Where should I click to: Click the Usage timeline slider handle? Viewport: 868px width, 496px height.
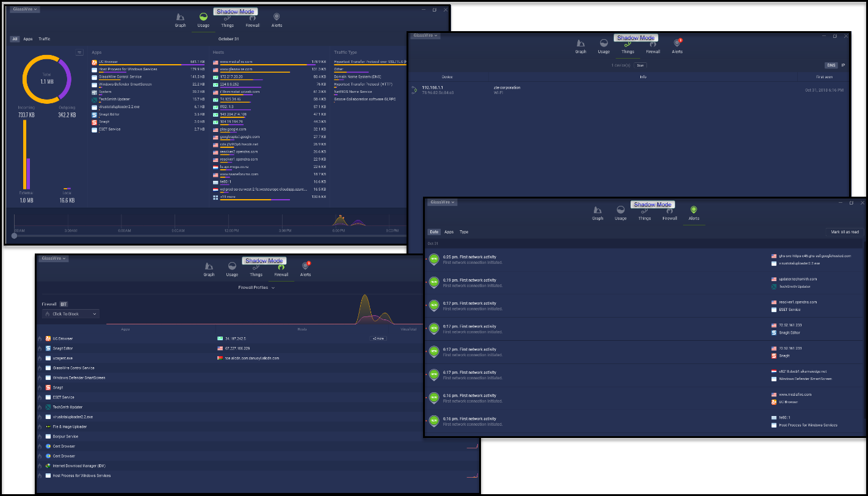pos(15,236)
